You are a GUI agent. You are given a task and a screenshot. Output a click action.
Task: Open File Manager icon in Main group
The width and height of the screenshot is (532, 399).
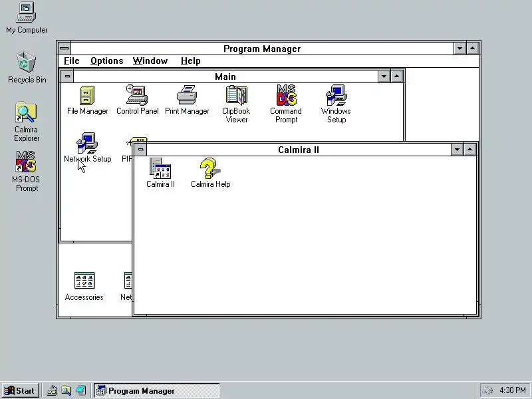coord(87,95)
